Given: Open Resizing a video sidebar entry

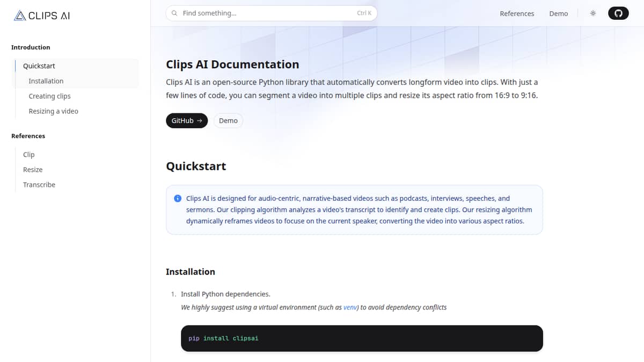Looking at the screenshot, I should (53, 111).
